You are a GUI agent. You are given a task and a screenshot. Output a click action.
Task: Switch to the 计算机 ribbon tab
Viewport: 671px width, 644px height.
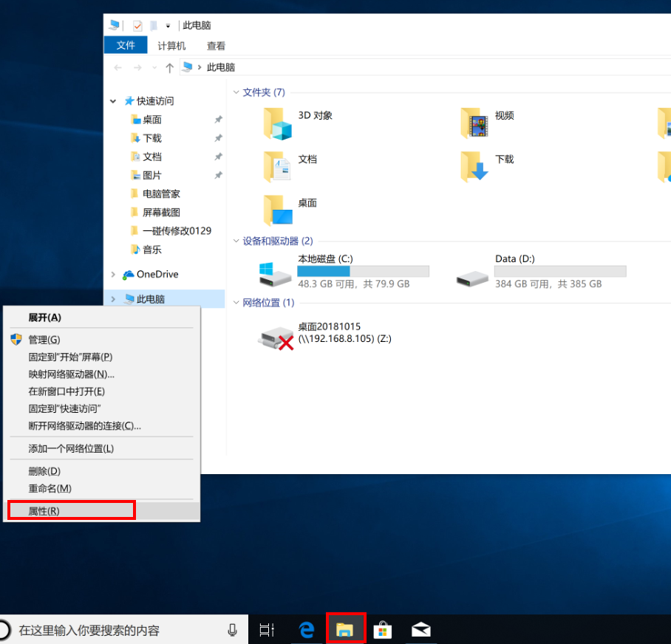(171, 46)
